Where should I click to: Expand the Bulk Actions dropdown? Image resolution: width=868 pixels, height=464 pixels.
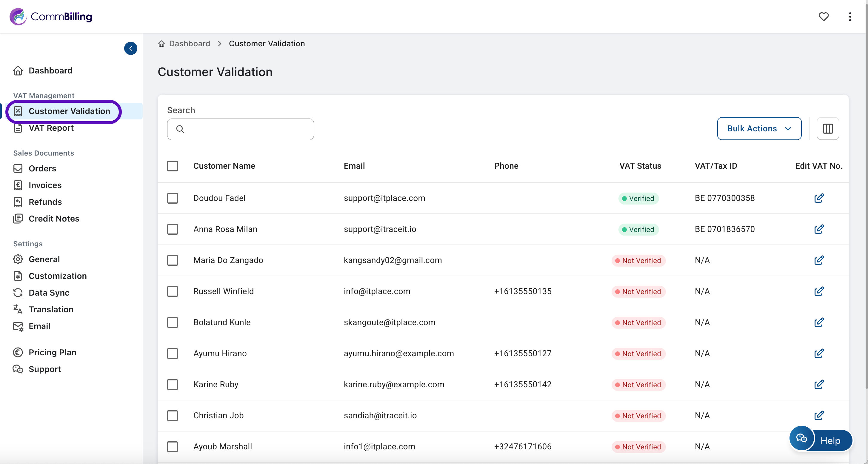[x=759, y=128]
